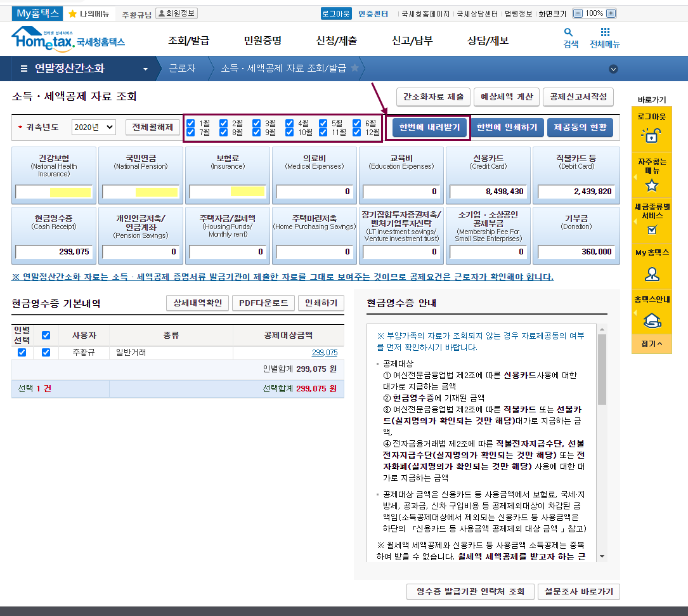Click the zoom-in plus button beside 100%
Image resolution: width=688 pixels, height=616 pixels.
tap(611, 13)
